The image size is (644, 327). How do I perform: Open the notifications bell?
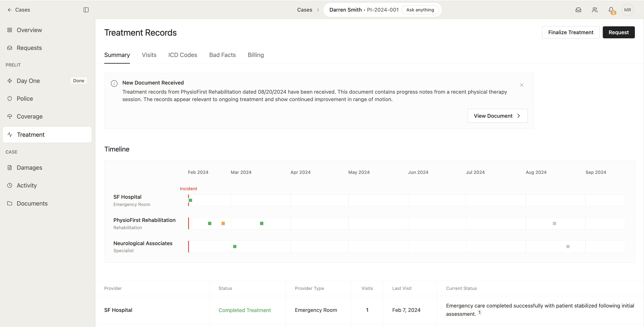(x=611, y=10)
